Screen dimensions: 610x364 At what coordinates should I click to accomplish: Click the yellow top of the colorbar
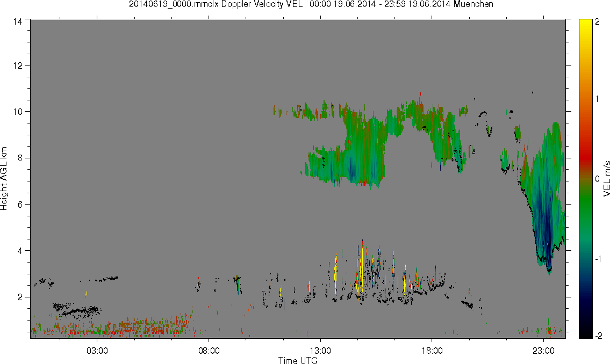point(585,27)
